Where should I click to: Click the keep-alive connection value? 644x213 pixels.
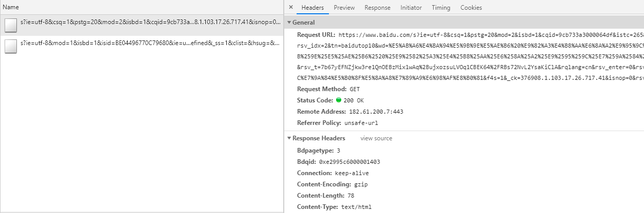(352, 173)
